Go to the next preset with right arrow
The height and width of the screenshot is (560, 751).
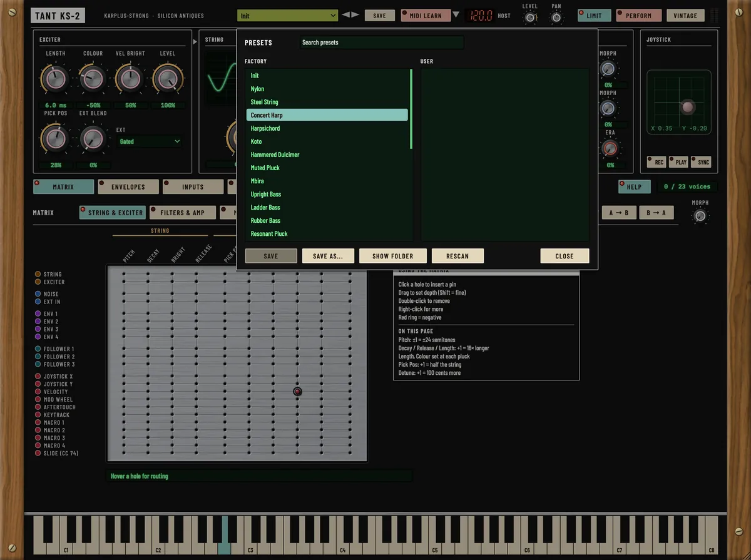(355, 15)
